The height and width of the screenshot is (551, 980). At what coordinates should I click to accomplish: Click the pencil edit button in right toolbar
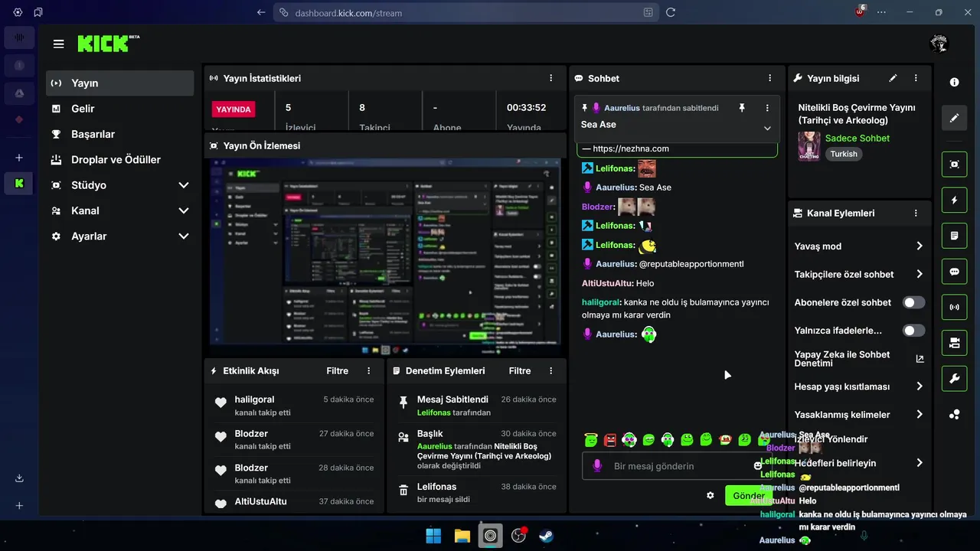point(954,118)
